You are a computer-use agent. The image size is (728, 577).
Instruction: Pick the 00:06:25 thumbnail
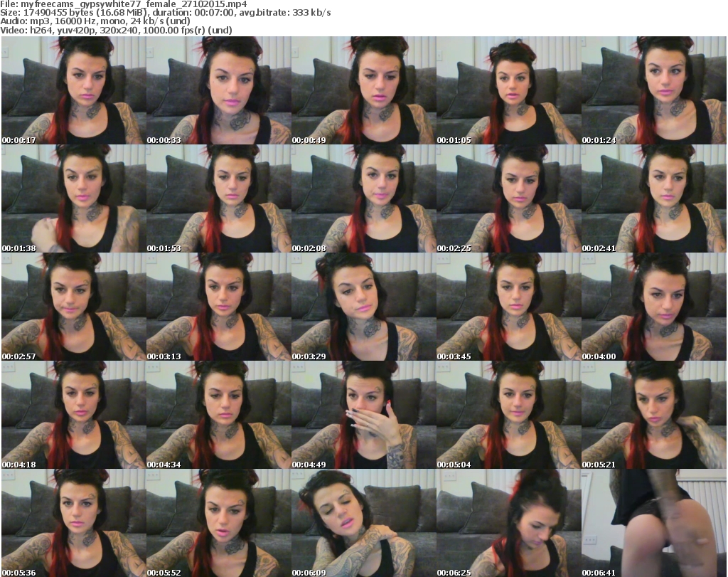coord(508,523)
